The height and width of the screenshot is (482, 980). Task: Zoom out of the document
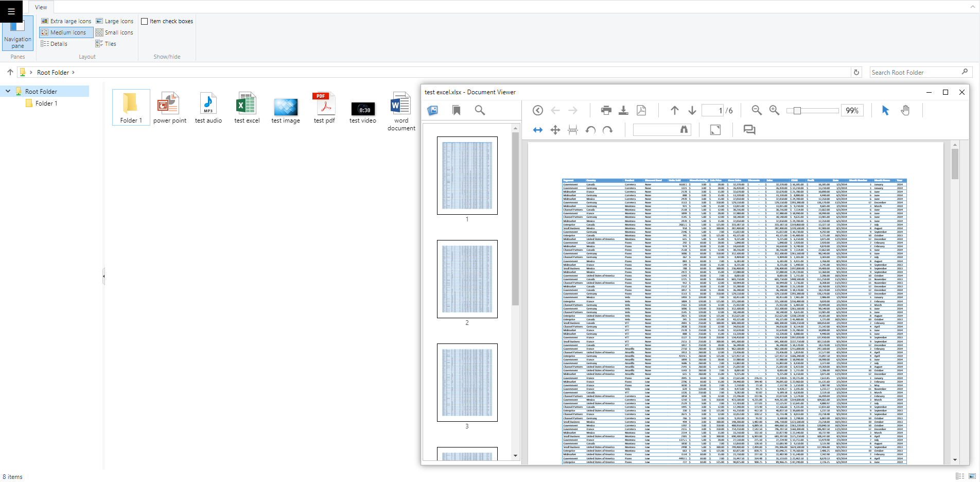coord(757,110)
